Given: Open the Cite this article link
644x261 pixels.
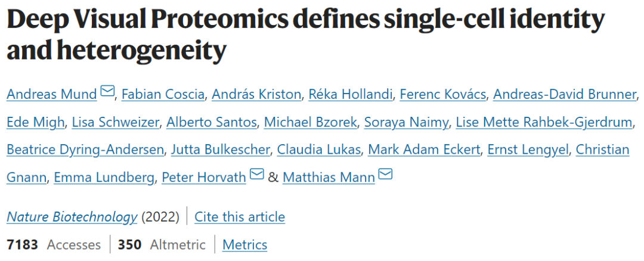Looking at the screenshot, I should (240, 217).
